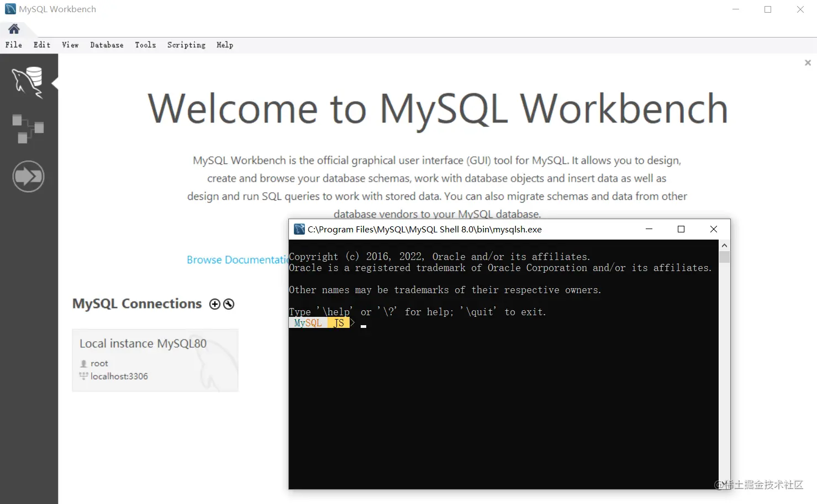Viewport: 817px width, 504px height.
Task: Click the MySQL Shell scrollbar thumb
Action: pyautogui.click(x=724, y=257)
